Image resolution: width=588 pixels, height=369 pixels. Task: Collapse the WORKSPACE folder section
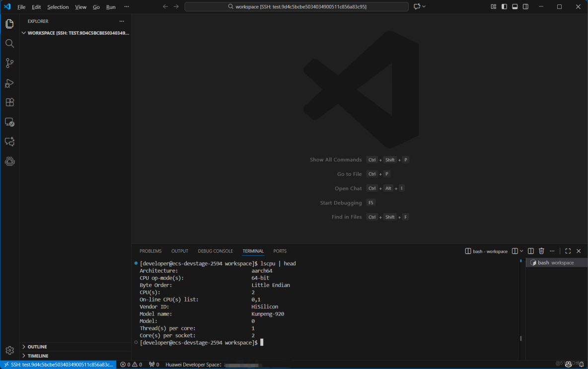[75, 33]
